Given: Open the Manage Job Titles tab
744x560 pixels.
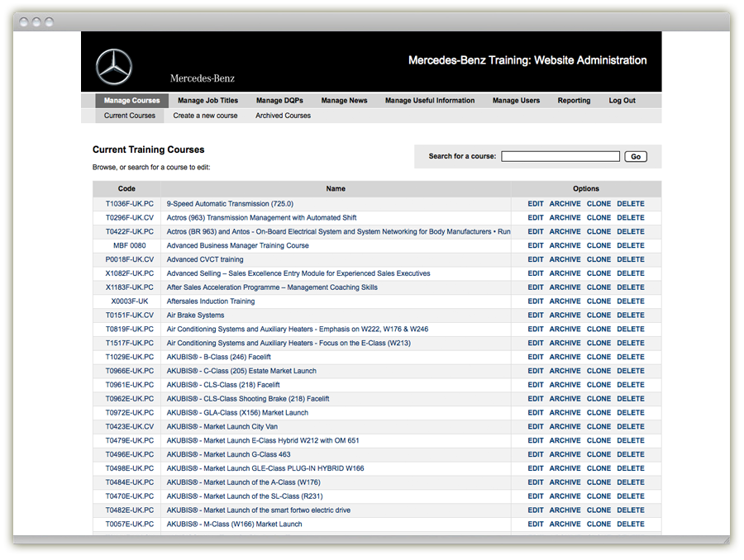Looking at the screenshot, I should (207, 101).
